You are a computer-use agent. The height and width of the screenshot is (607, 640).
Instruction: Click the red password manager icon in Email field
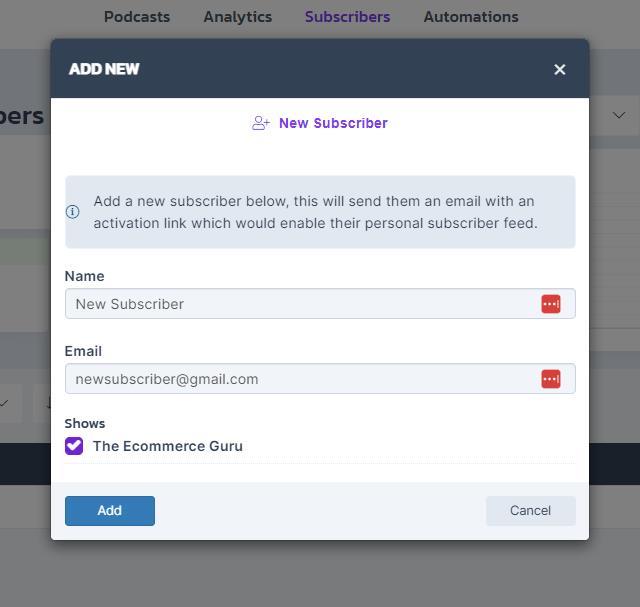point(551,379)
